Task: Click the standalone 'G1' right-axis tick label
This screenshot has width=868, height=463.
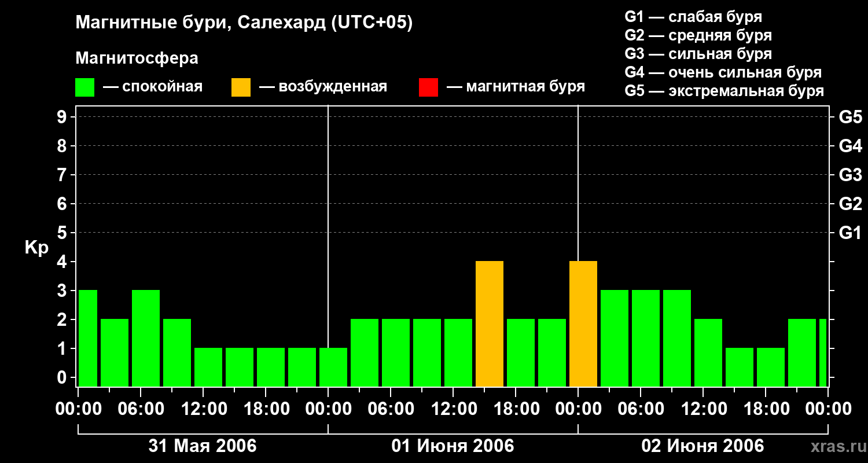Action: [x=850, y=233]
